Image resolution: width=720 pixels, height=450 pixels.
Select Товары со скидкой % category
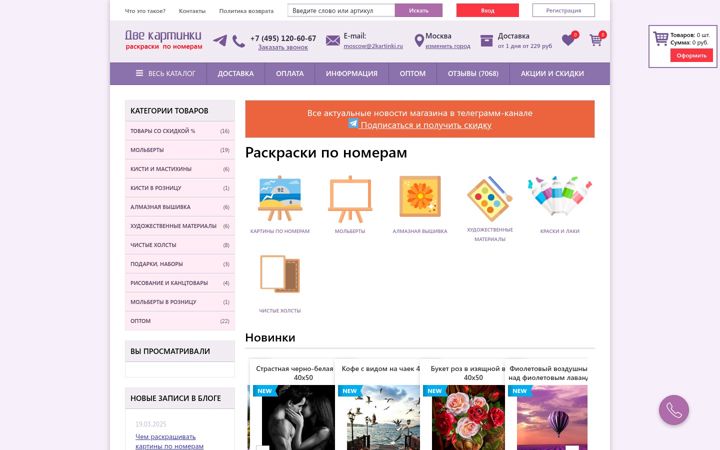[180, 131]
